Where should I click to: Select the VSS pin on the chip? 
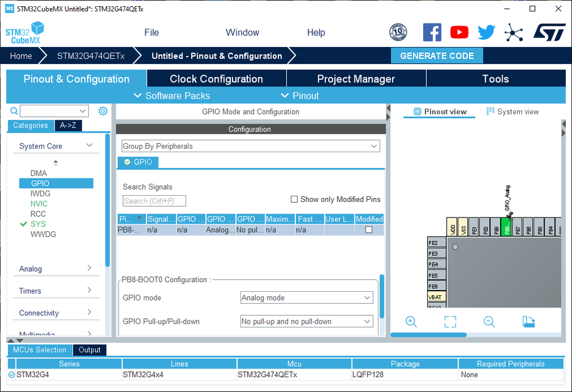463,227
